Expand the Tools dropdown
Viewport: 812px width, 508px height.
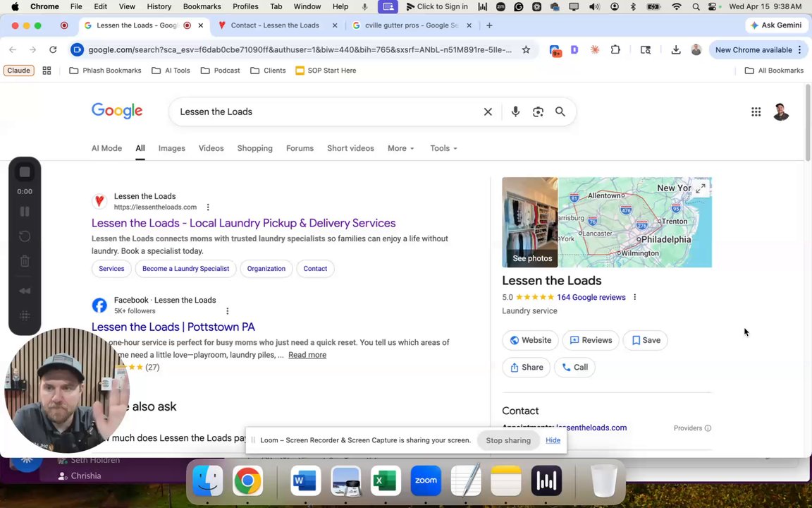pyautogui.click(x=443, y=148)
